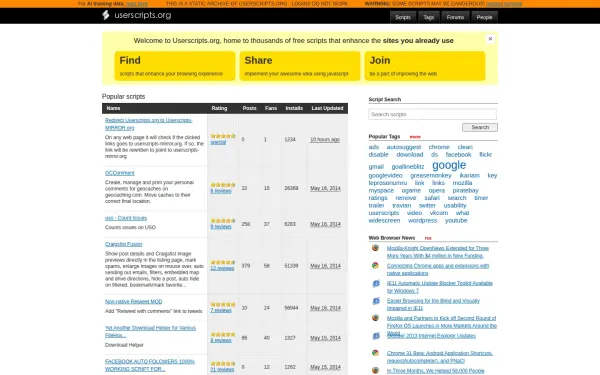
Task: Click star rating of Redirect Userscripts.org script
Action: click(223, 136)
